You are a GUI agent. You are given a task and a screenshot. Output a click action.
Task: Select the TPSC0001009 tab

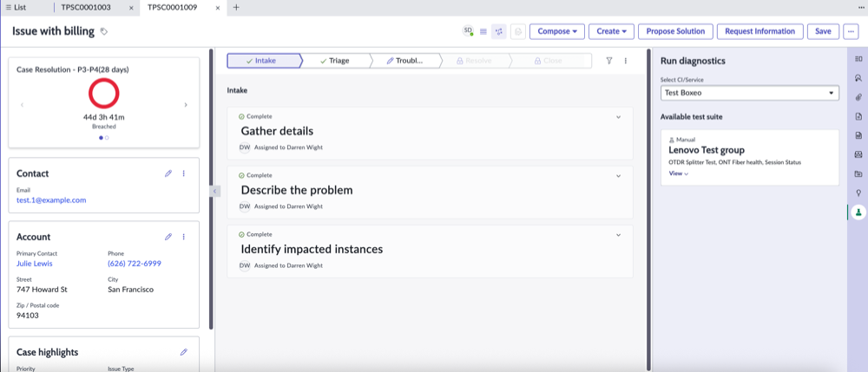172,8
